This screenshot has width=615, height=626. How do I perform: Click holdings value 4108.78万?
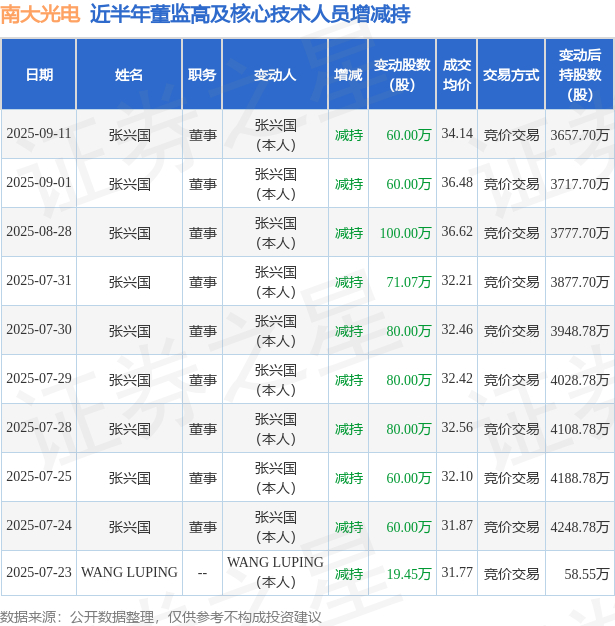coord(579,429)
